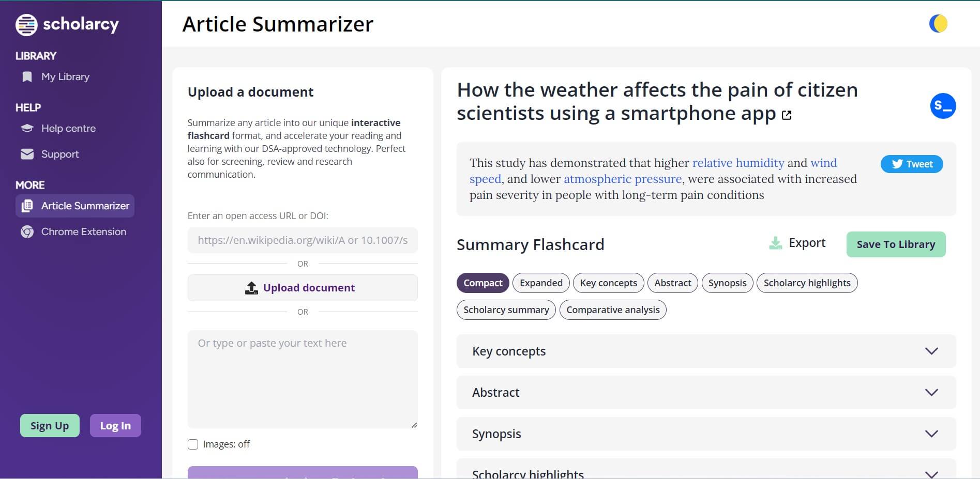Click the Support envelope icon
Screen dimensions: 980x479
[x=27, y=154]
